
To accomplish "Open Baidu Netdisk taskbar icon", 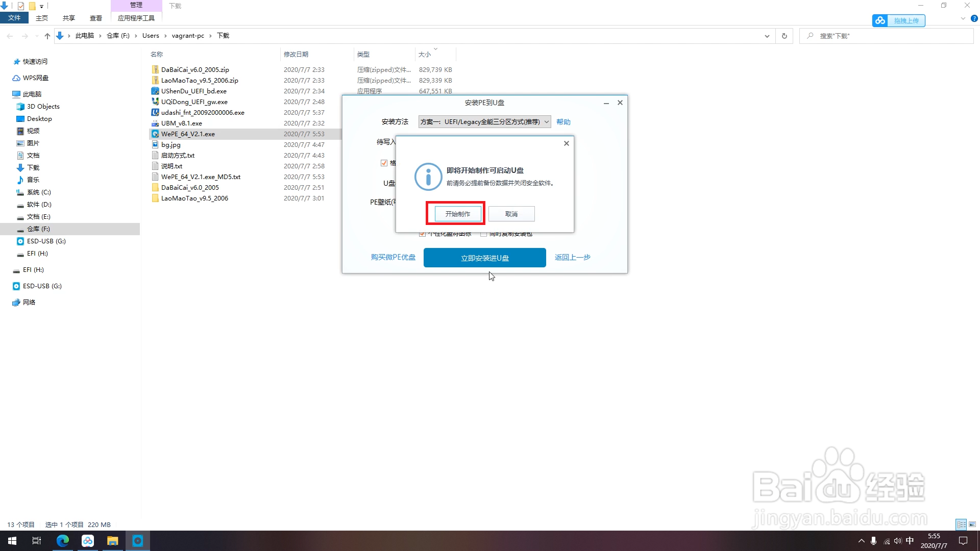I will (88, 541).
